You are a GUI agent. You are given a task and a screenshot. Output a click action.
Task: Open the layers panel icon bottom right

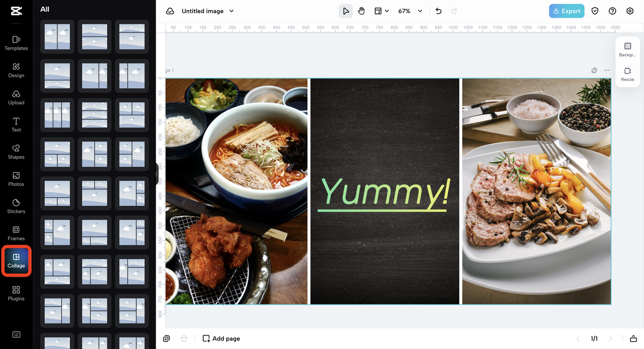633,338
